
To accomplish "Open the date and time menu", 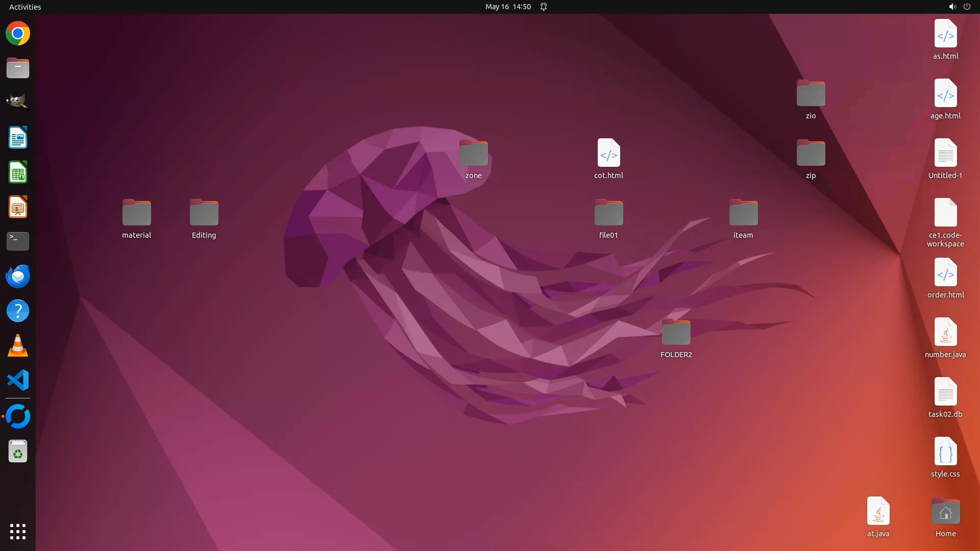I will pos(508,7).
